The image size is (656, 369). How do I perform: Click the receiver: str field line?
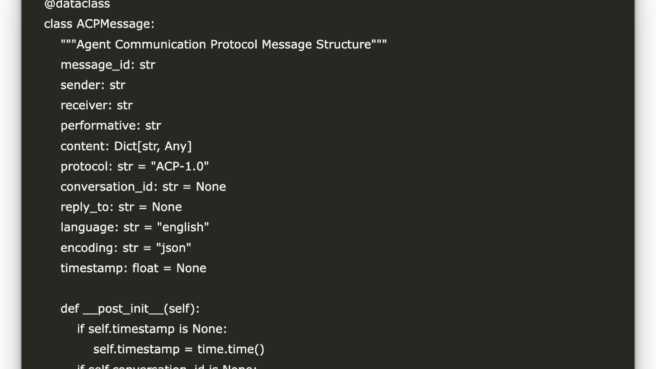[97, 105]
